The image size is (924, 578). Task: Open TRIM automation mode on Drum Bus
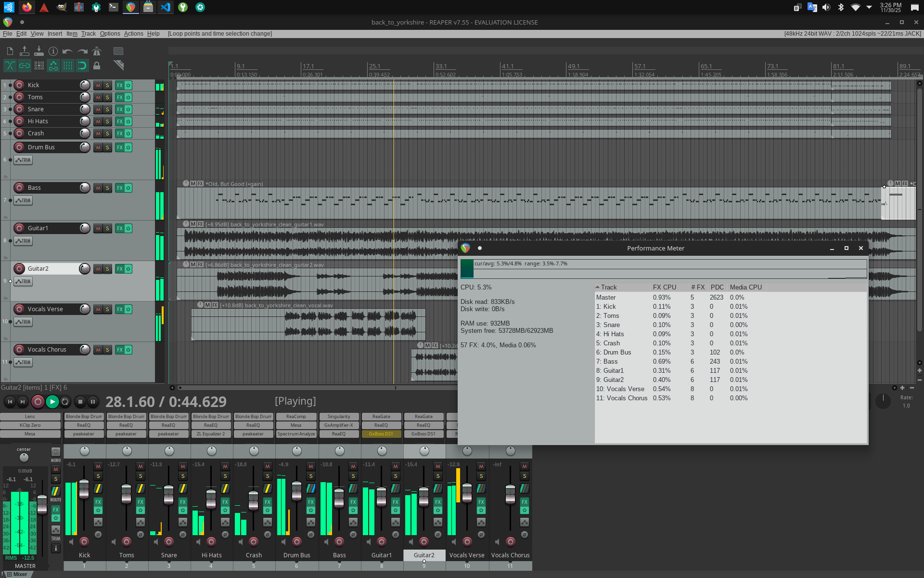click(23, 160)
